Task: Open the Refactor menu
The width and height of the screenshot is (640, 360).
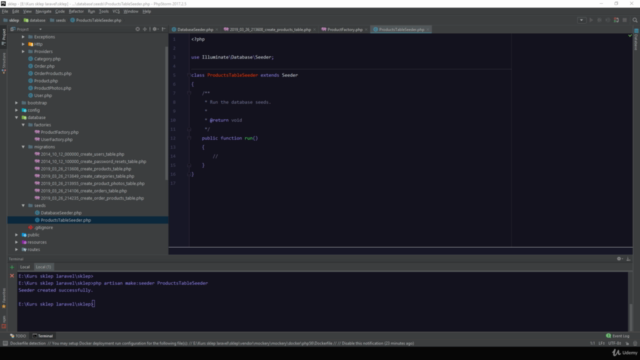Action: [x=76, y=11]
